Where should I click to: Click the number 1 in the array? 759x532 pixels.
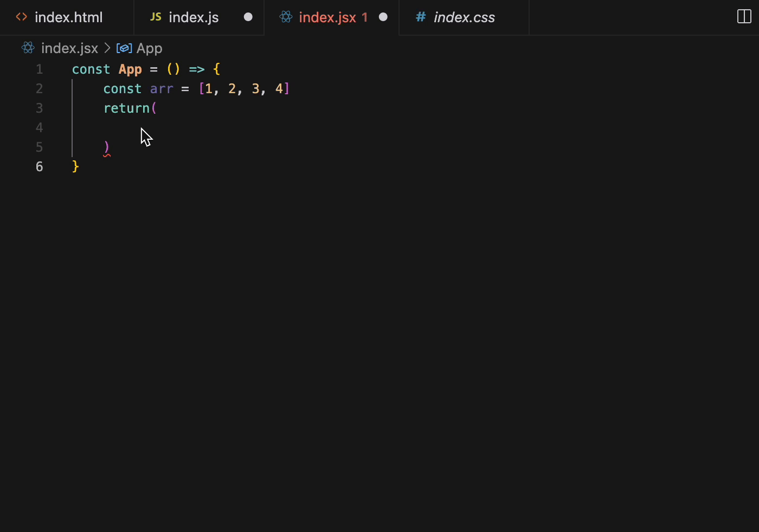(209, 89)
